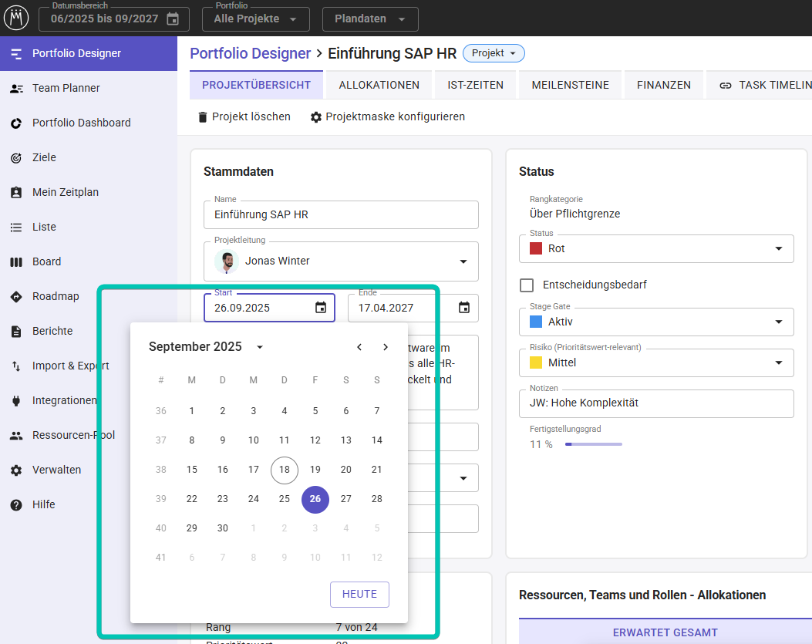Open calendar icon in Ende date field

[464, 308]
